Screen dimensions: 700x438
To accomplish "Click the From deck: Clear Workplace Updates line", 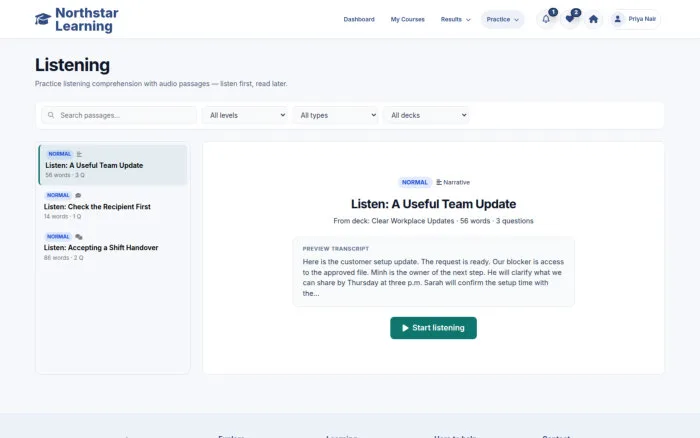I will 433,221.
